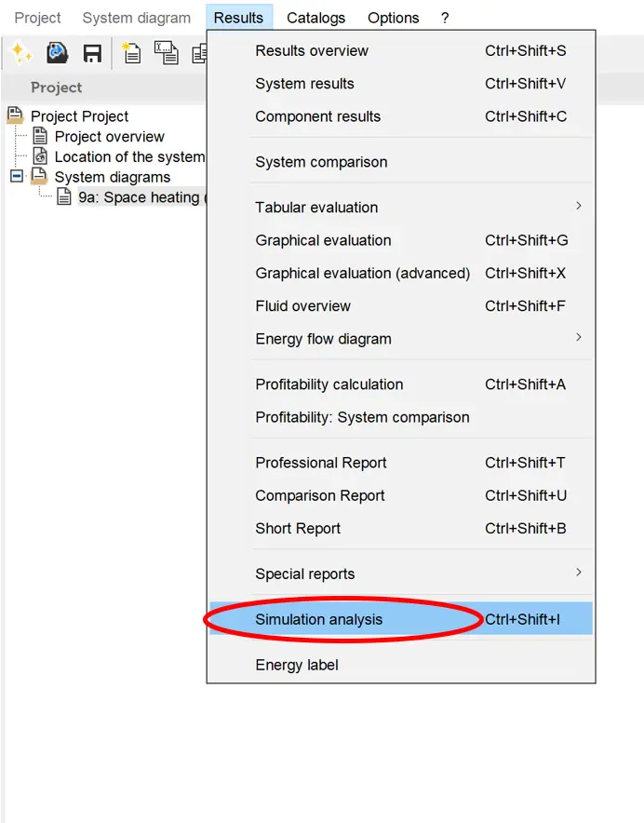
Task: Click the open project toolbar icon
Action: pyautogui.click(x=58, y=54)
